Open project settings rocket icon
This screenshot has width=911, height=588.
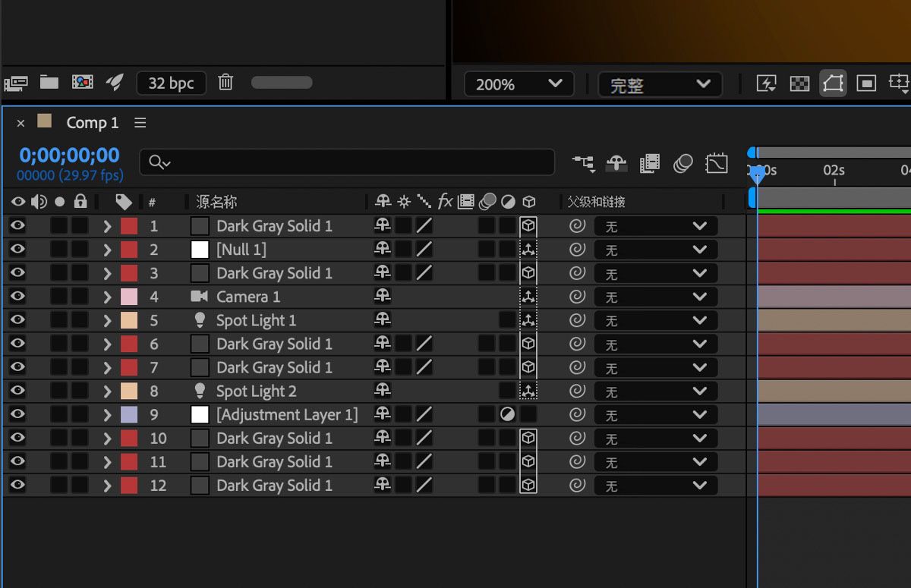(115, 82)
